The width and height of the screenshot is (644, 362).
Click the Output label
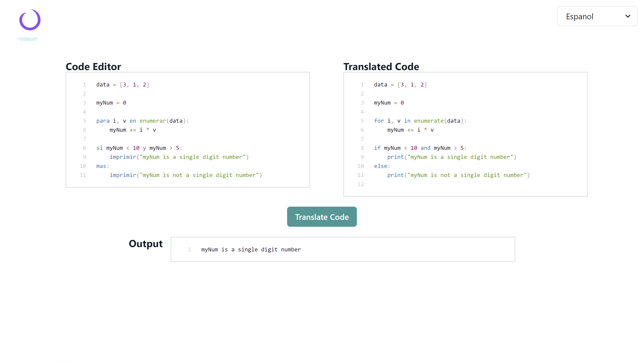tap(146, 244)
